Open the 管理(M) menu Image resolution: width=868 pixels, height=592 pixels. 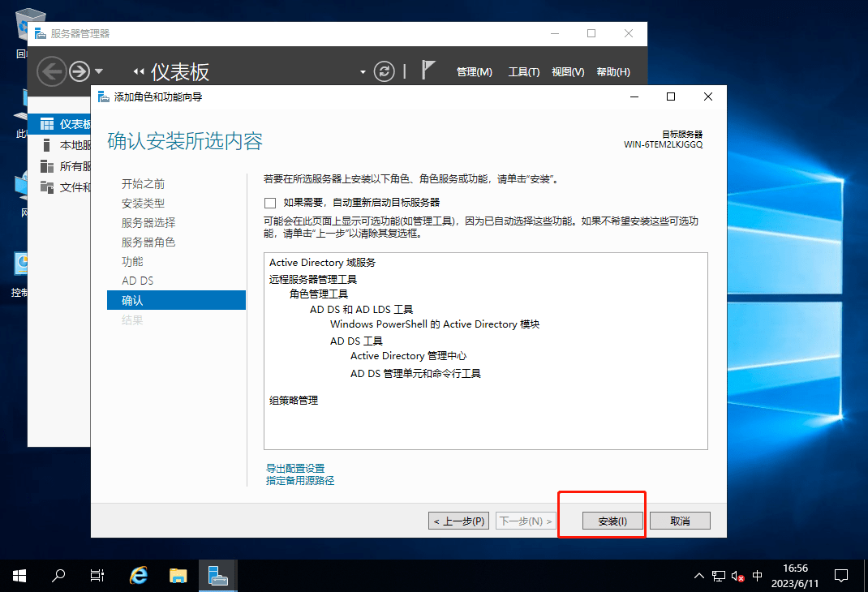click(475, 72)
